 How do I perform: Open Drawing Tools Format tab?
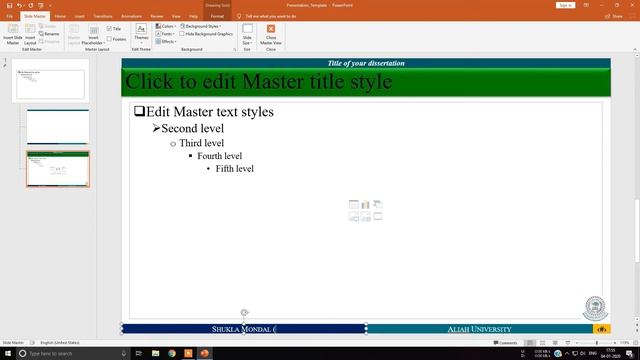pos(217,16)
